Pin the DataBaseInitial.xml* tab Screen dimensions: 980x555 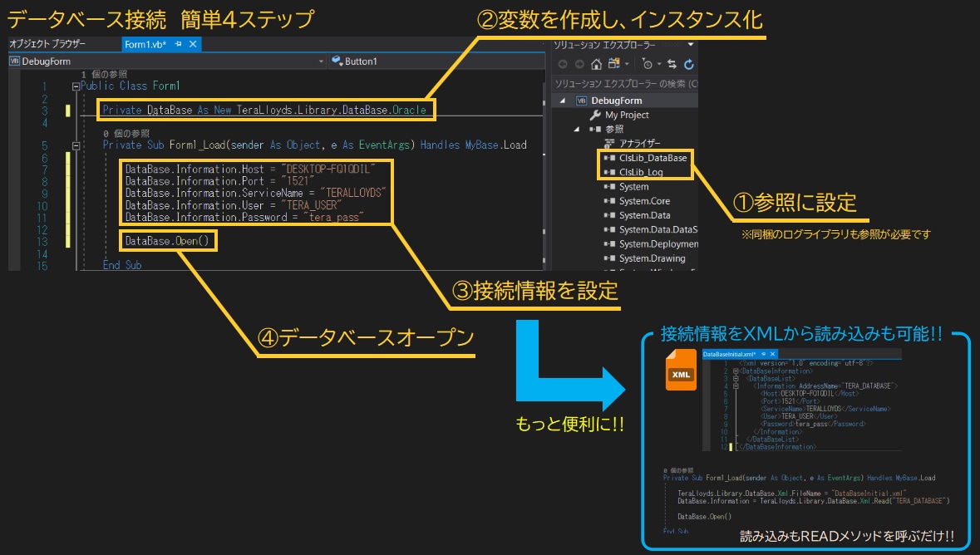(763, 354)
